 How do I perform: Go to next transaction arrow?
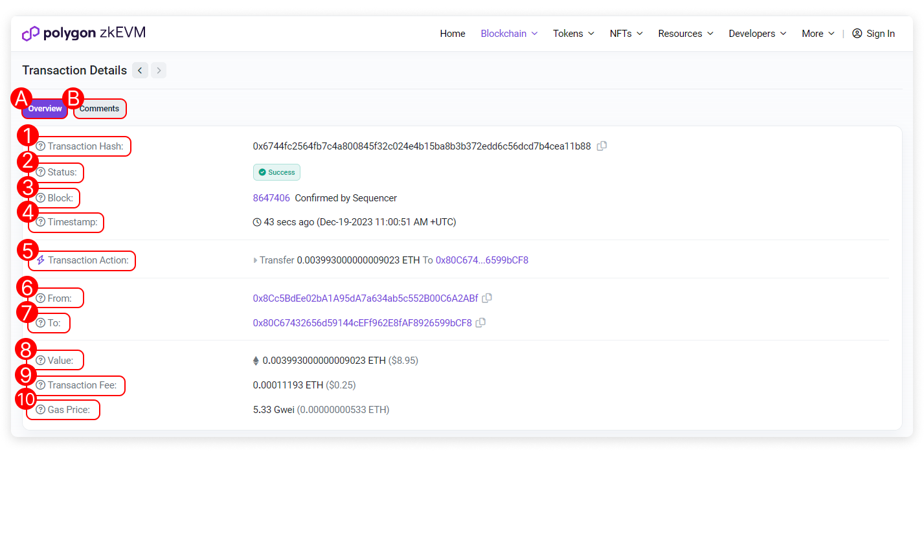(x=159, y=71)
